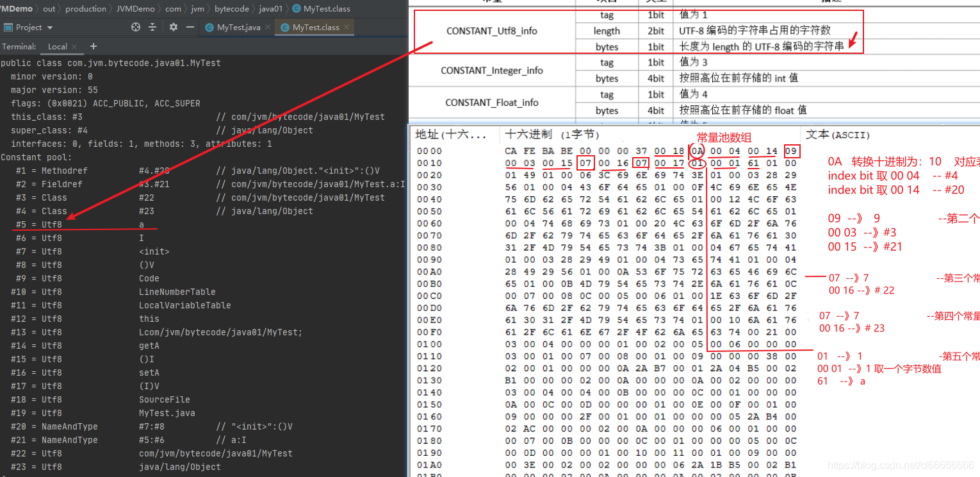Click table cell CONSTANT_Integer_info
This screenshot has height=477, width=980.
tap(491, 71)
